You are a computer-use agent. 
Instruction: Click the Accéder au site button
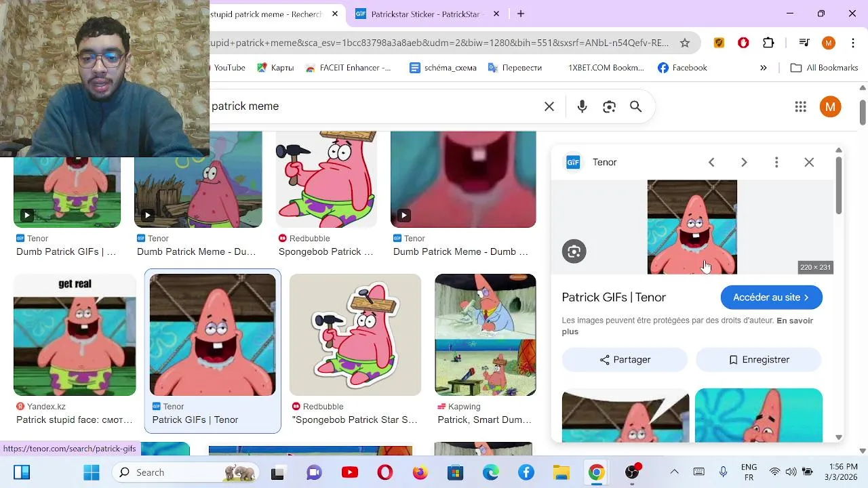click(x=772, y=297)
